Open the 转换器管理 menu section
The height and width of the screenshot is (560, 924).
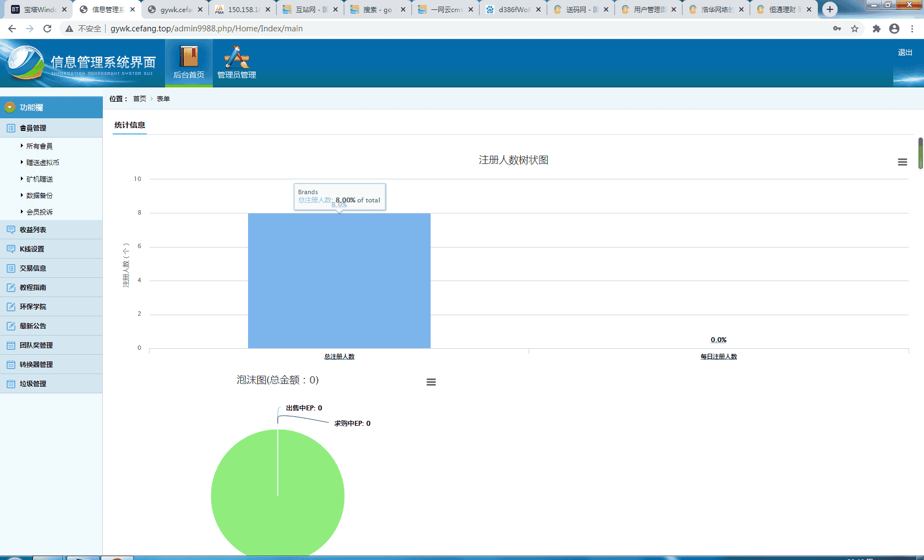(51, 364)
